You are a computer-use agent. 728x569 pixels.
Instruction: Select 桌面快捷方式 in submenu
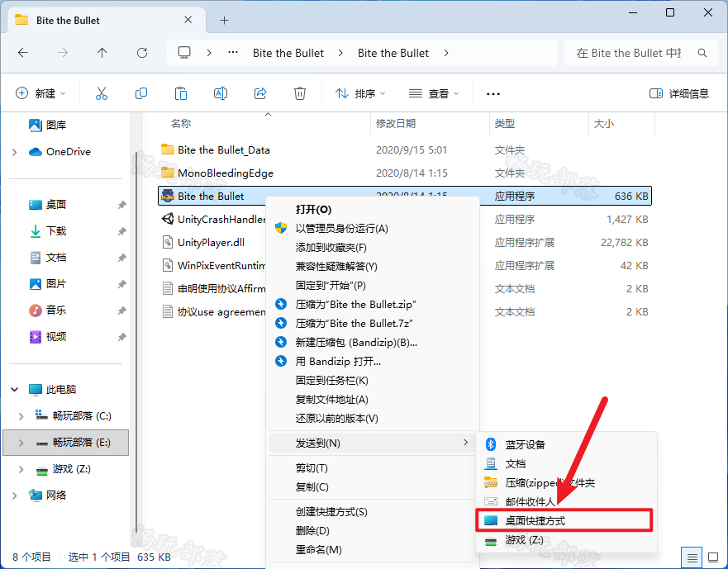[x=564, y=521]
